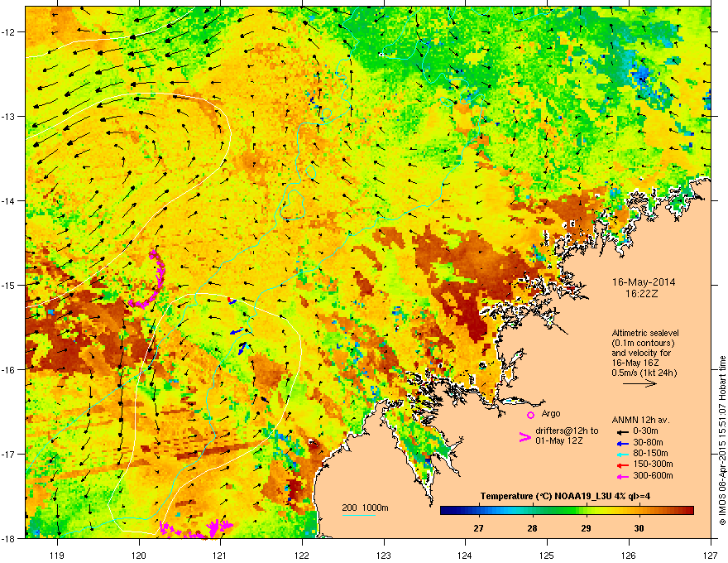Viewport: 728px width, 563px height.
Task: Click the -14 latitude axis label
Action: click(8, 200)
